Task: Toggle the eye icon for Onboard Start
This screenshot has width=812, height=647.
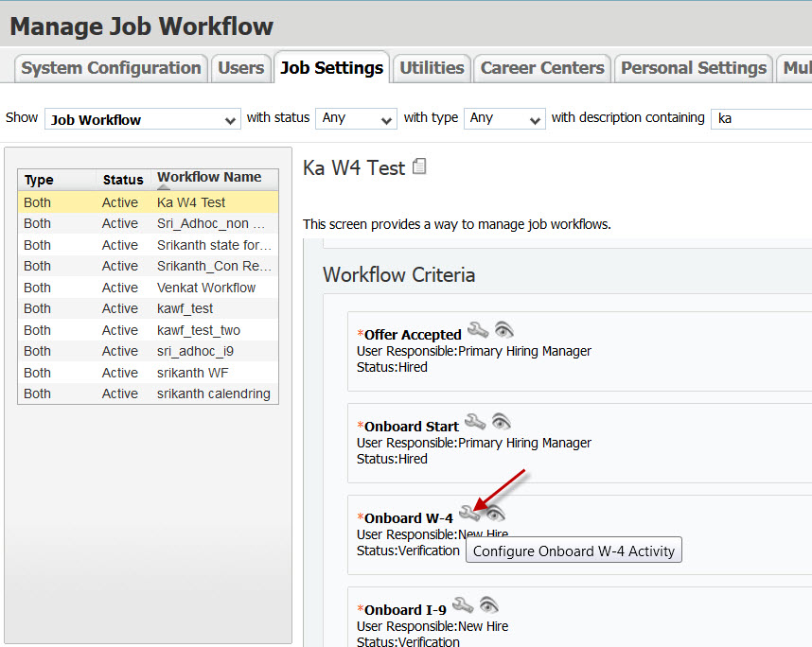Action: 502,422
